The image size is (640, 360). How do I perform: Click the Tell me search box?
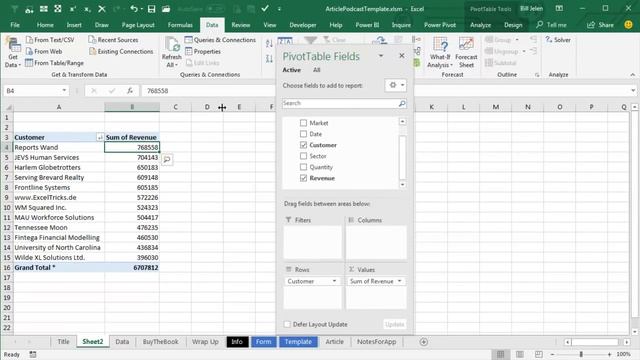[552, 25]
